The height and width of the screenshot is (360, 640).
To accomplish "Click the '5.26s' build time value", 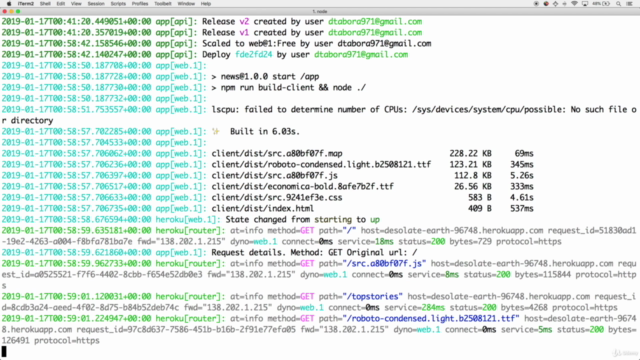I will coord(522,176).
